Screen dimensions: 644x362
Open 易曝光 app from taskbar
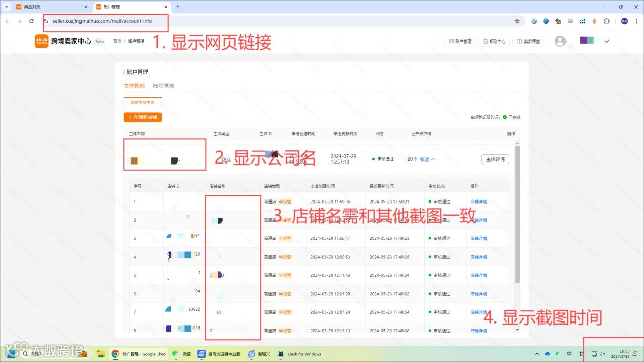[x=259, y=354]
